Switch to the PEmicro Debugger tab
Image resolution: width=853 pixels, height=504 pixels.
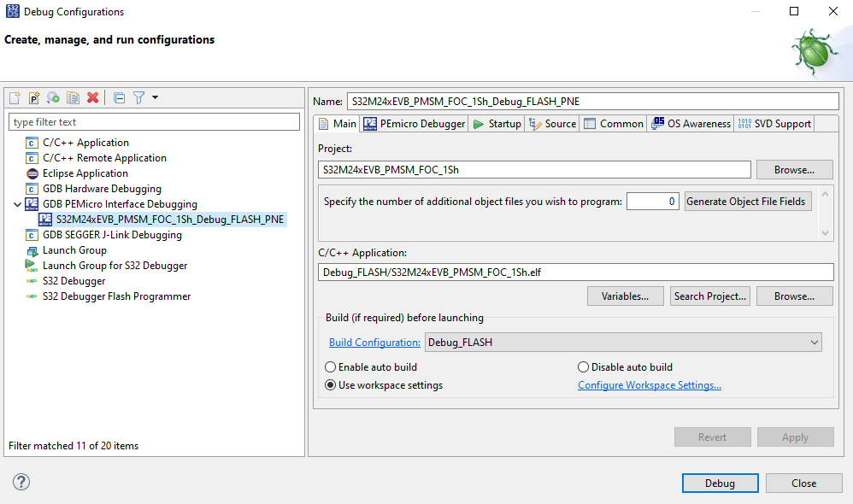tap(414, 123)
